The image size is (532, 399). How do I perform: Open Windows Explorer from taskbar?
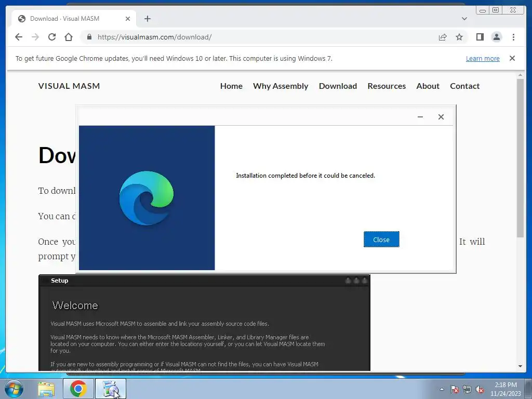(x=46, y=389)
